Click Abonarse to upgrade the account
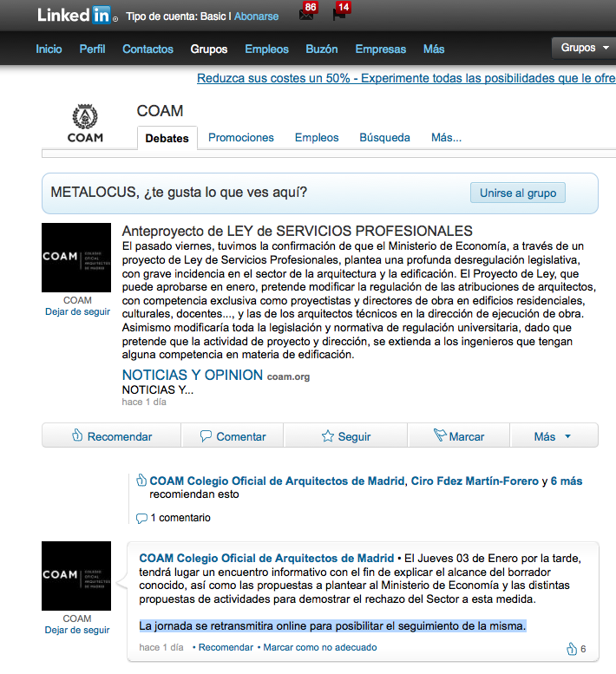This screenshot has width=616, height=674. pyautogui.click(x=256, y=16)
